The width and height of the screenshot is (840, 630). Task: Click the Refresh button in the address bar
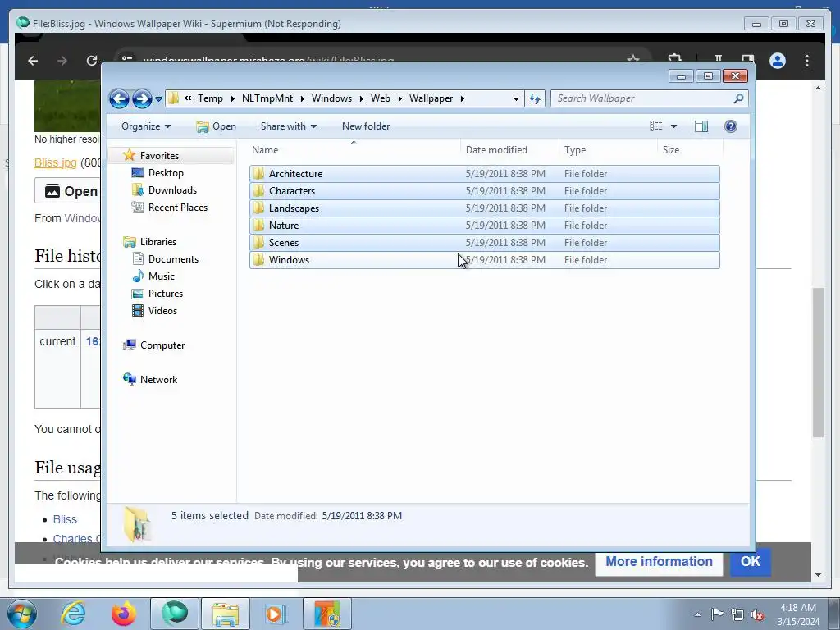[x=535, y=98]
